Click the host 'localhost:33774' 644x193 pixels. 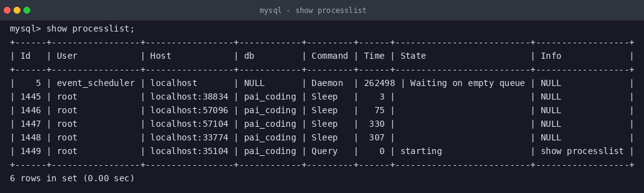pyautogui.click(x=189, y=138)
